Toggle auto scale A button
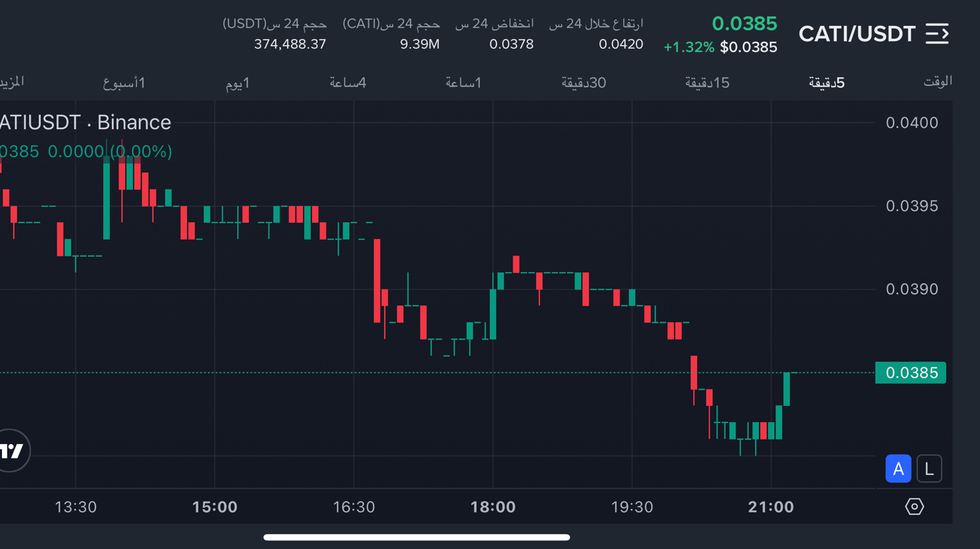 click(898, 468)
